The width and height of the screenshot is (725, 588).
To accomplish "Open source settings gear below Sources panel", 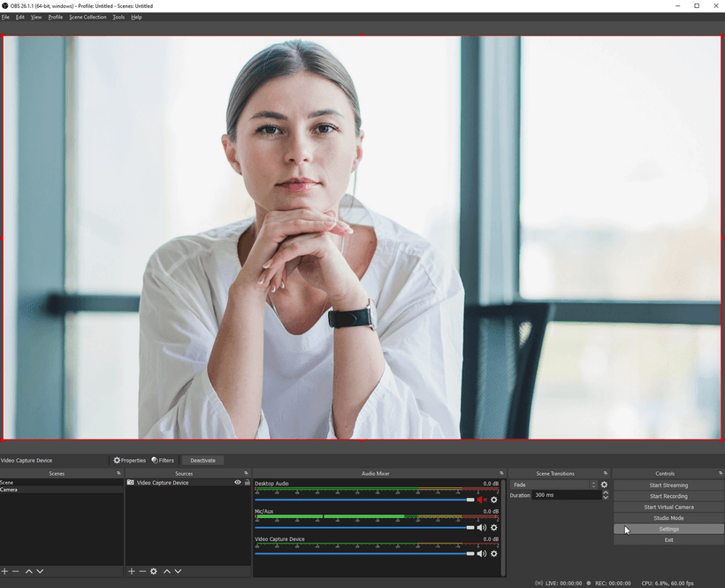I will click(x=154, y=570).
